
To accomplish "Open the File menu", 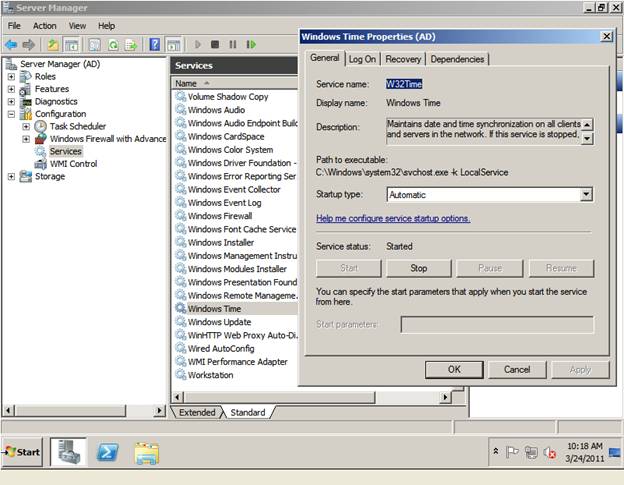I will pos(14,26).
